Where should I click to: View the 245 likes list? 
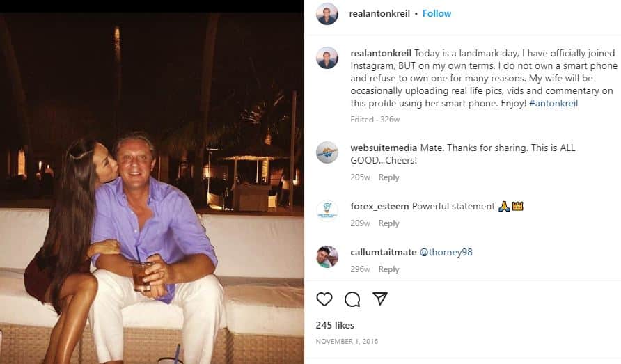click(x=335, y=325)
